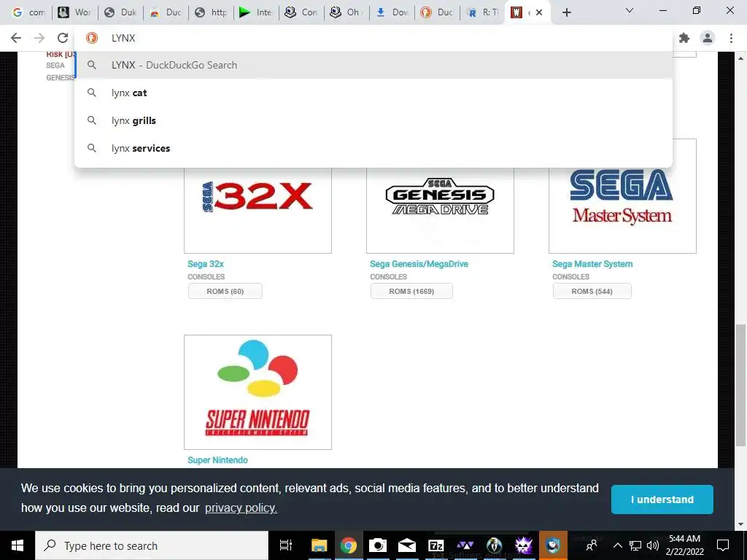Open a new browser tab
This screenshot has height=560, width=747.
[x=566, y=12]
